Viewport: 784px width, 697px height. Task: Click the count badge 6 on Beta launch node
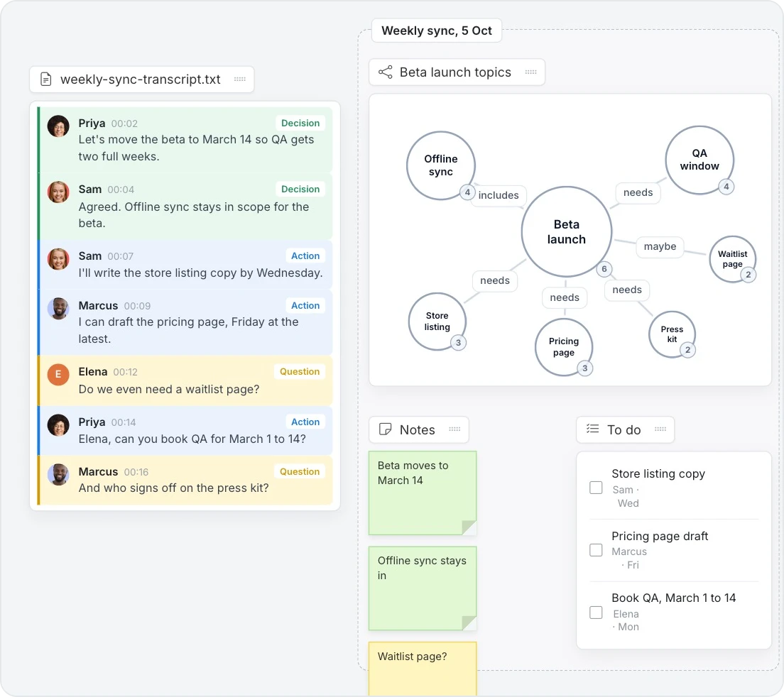[604, 269]
